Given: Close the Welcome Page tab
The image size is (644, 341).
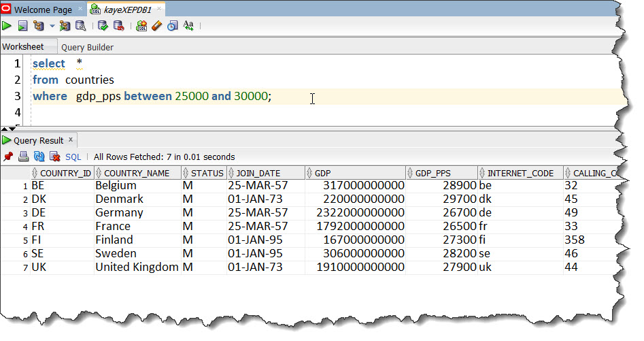Looking at the screenshot, I should 80,9.
